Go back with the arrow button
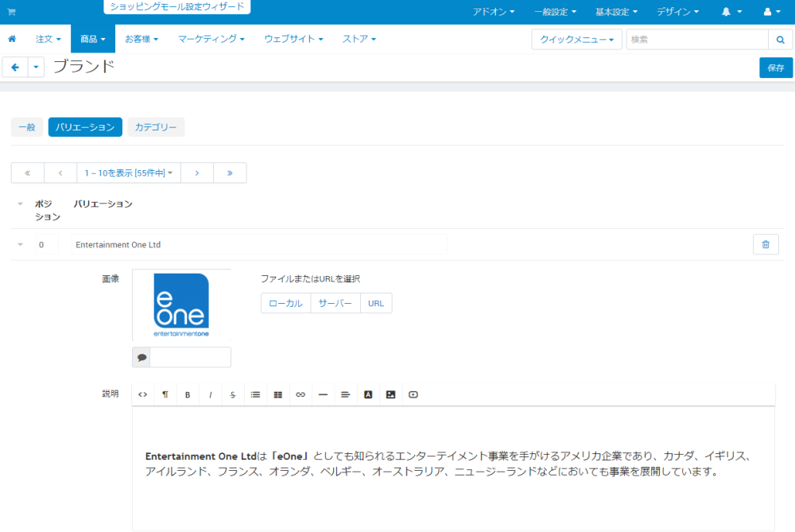The height and width of the screenshot is (532, 795). (15, 67)
